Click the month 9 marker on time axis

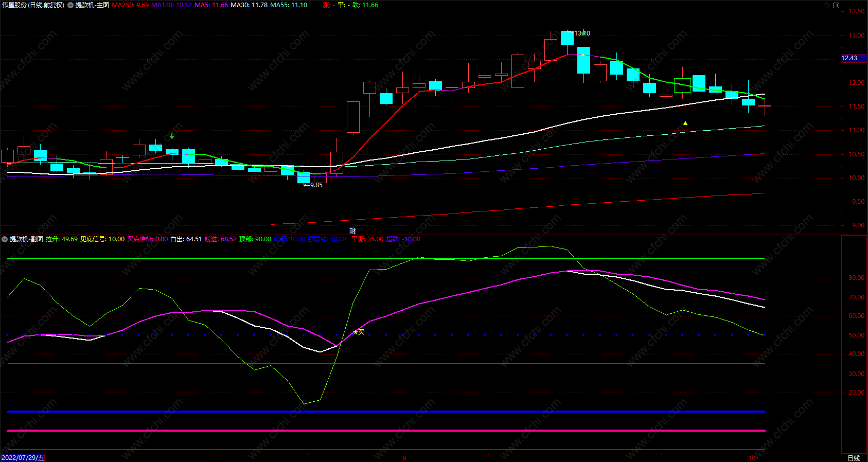click(404, 458)
